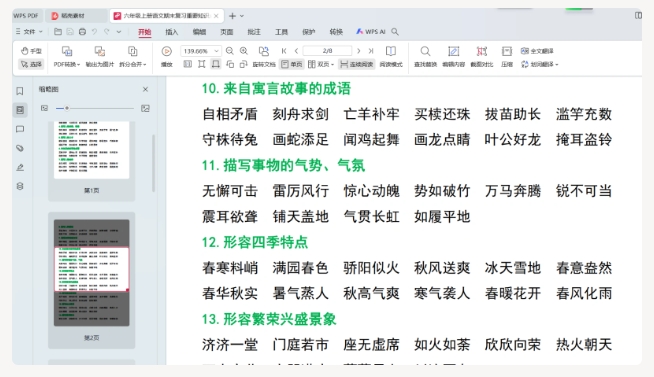Click the zoom out magnifier icon
Viewport: 654px width, 377px height.
tap(230, 51)
